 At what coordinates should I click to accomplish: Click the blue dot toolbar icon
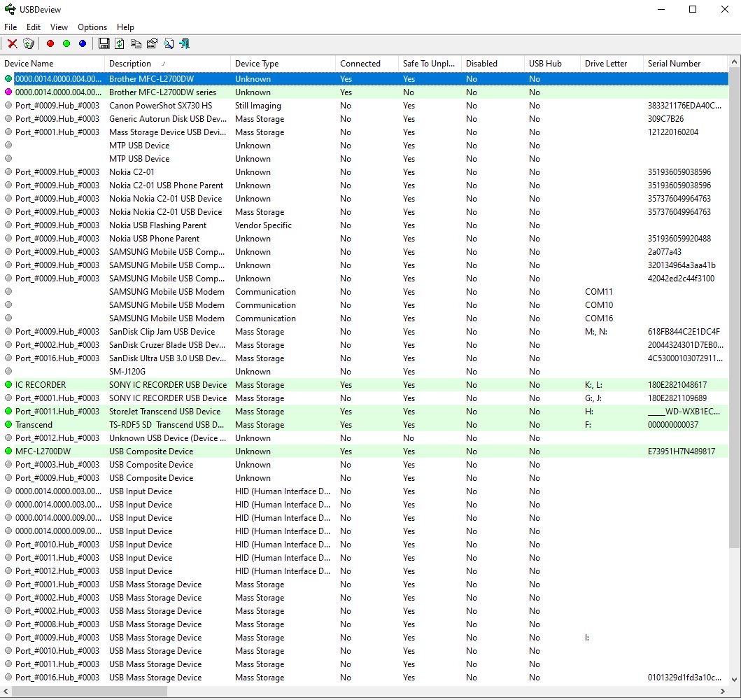pos(83,43)
